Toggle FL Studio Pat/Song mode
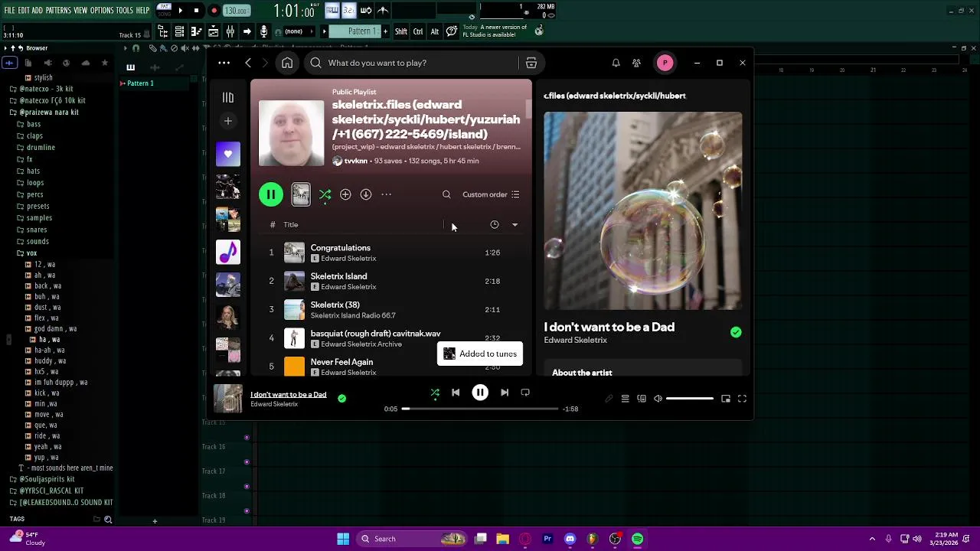 pyautogui.click(x=163, y=10)
